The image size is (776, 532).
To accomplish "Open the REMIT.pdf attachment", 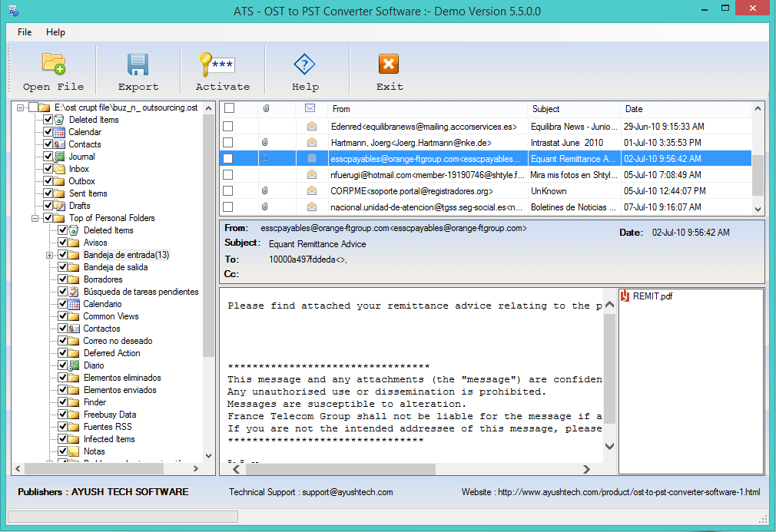I will pos(652,296).
